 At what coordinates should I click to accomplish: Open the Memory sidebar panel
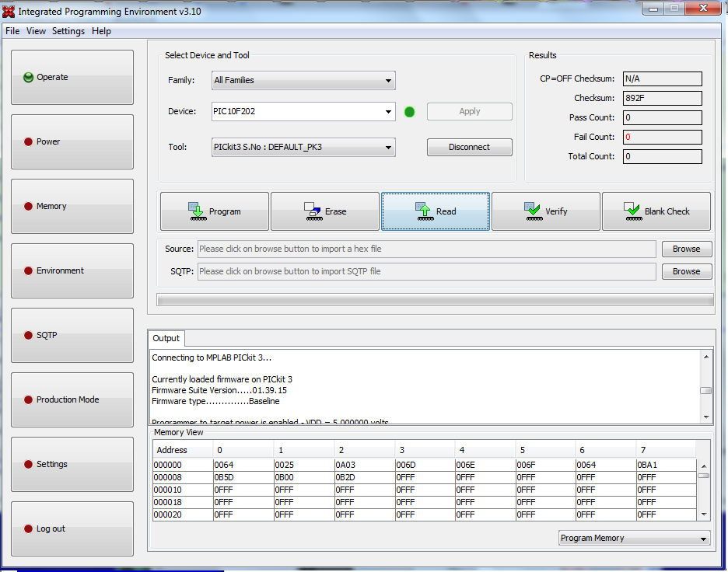(x=72, y=207)
